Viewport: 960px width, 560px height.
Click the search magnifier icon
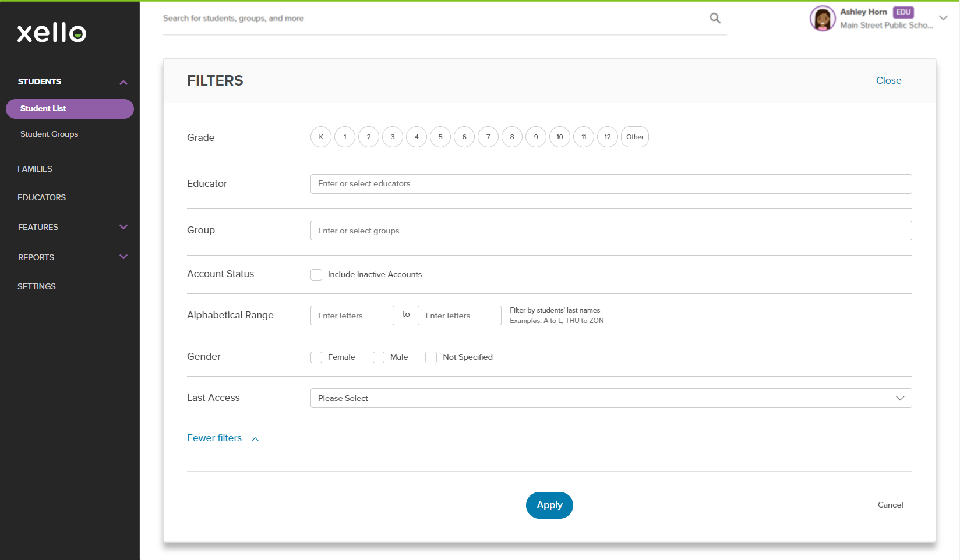(715, 19)
